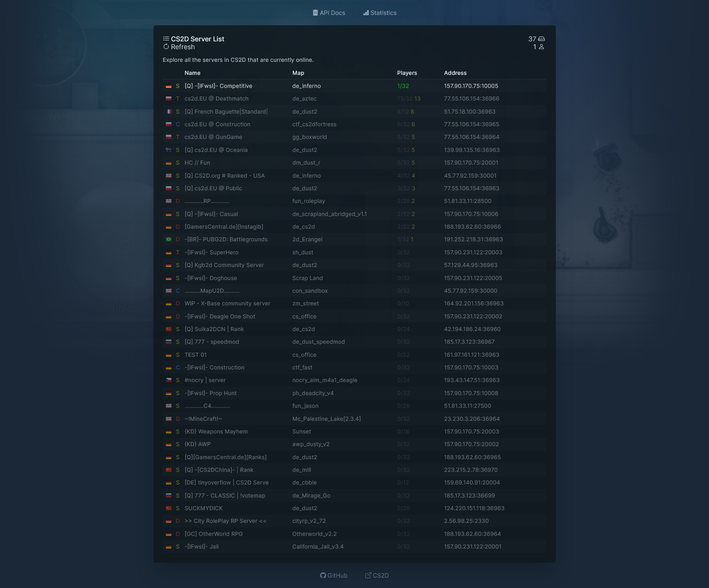709x588 pixels.
Task: Open the API Docs link
Action: click(329, 13)
